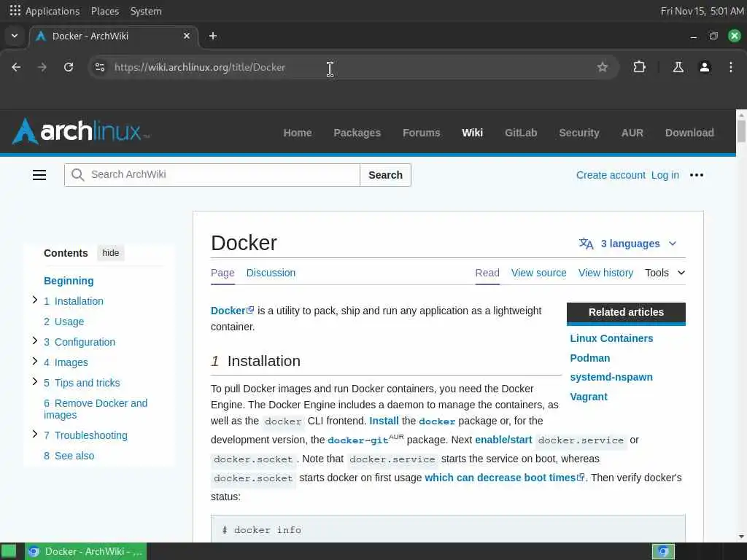The width and height of the screenshot is (747, 560).
Task: Jump to Remove Docker and images
Action: pyautogui.click(x=96, y=409)
